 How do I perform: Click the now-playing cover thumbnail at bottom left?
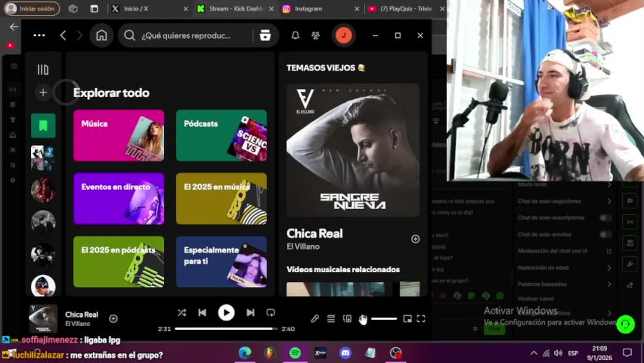point(43,319)
